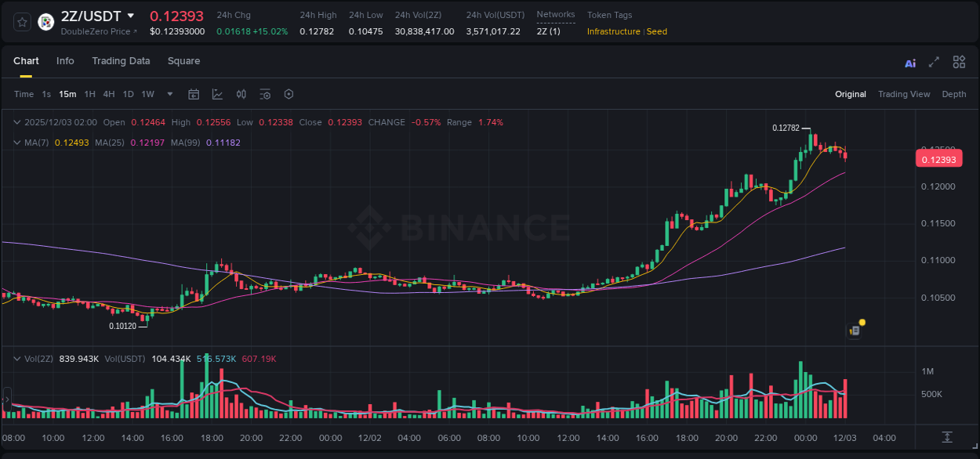The height and width of the screenshot is (459, 980).
Task: Toggle the Original chart view option
Action: pos(851,94)
